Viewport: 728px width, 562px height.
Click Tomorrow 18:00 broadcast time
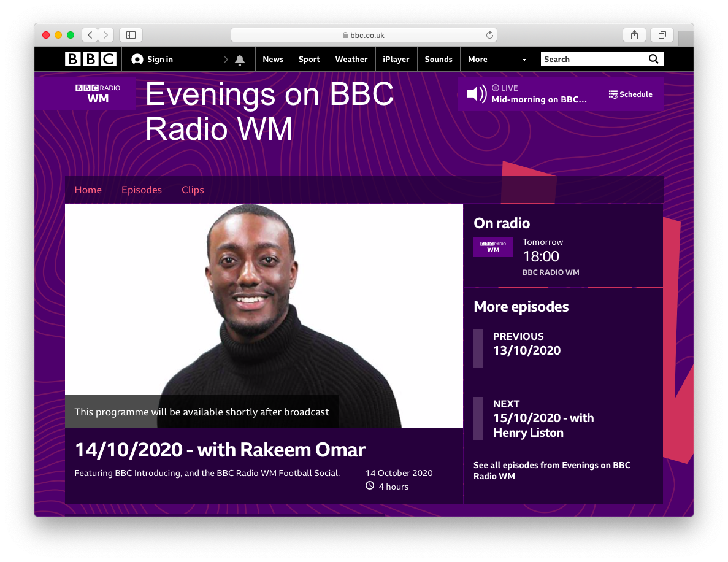click(x=543, y=251)
